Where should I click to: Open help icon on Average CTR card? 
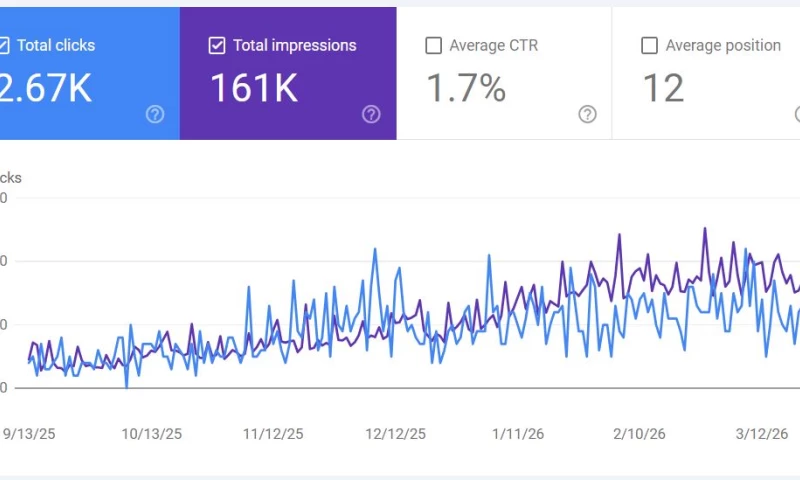587,114
